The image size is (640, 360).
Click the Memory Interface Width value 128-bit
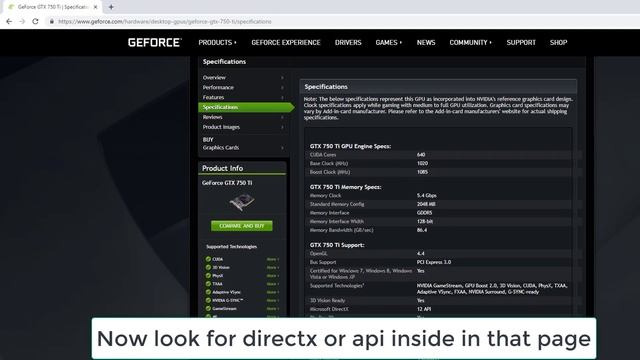click(x=424, y=221)
